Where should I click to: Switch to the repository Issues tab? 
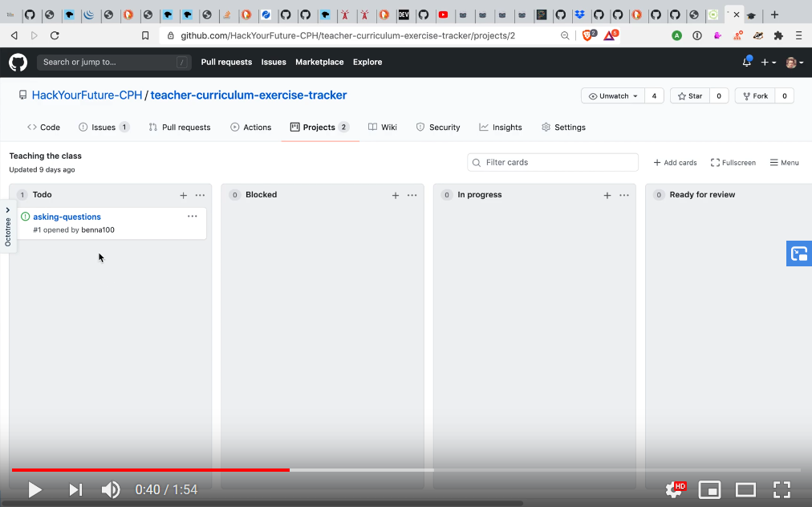coord(104,128)
